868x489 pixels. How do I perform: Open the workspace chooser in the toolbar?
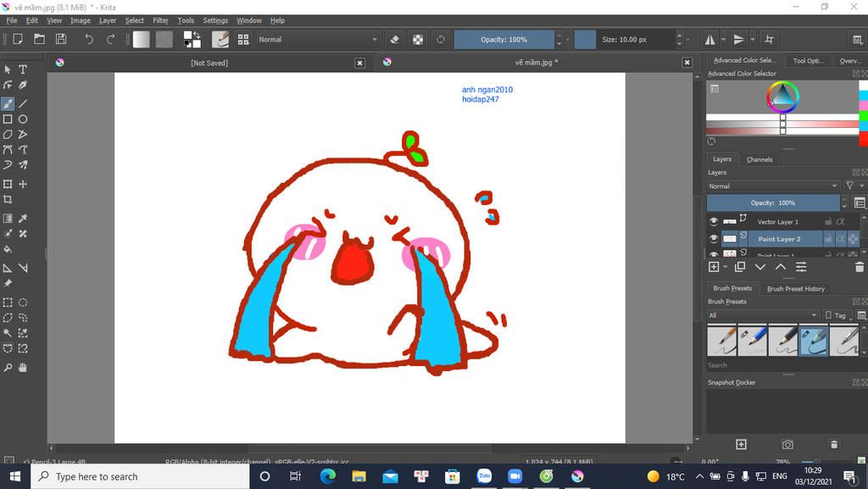pyautogui.click(x=857, y=39)
